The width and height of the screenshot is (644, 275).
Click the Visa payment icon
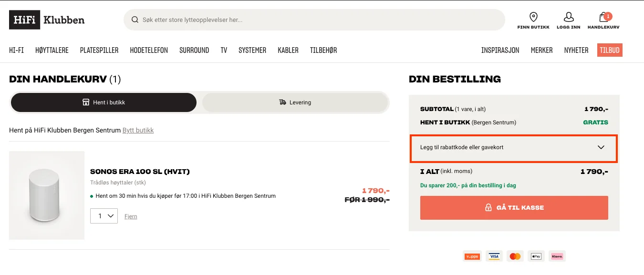(494, 256)
